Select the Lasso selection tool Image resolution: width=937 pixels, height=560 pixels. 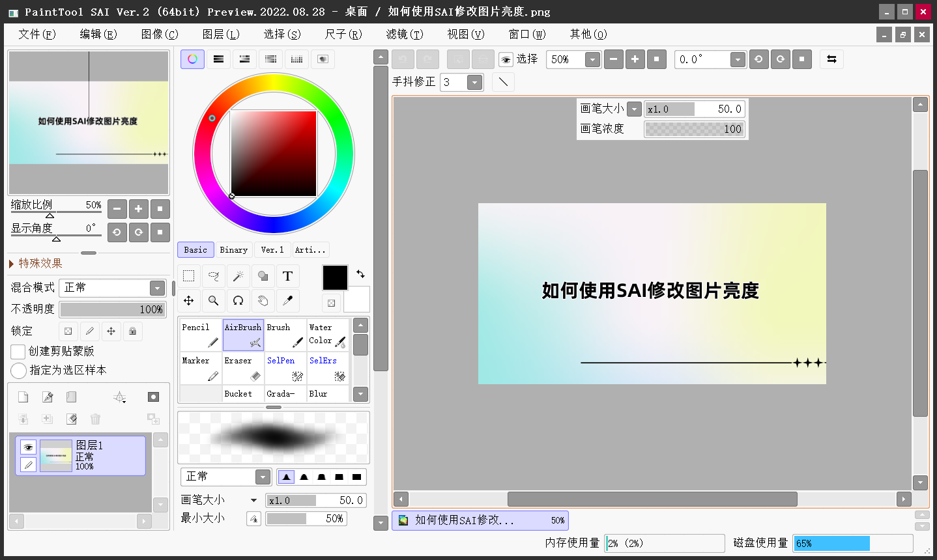tap(214, 276)
